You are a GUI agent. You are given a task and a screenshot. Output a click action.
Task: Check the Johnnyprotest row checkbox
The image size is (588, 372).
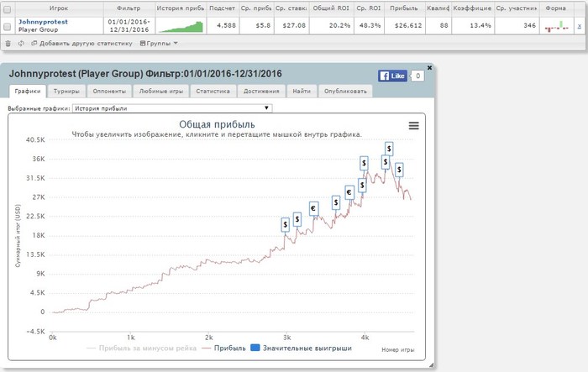tap(7, 27)
